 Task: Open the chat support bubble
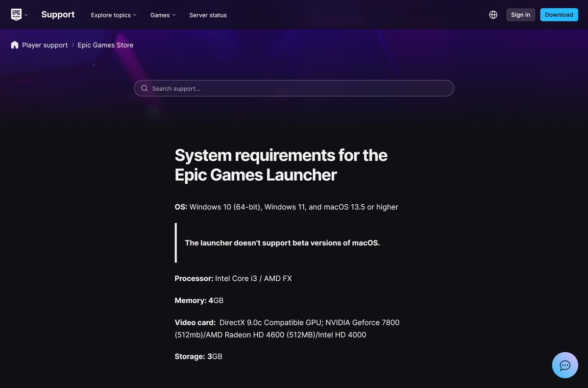[565, 365]
